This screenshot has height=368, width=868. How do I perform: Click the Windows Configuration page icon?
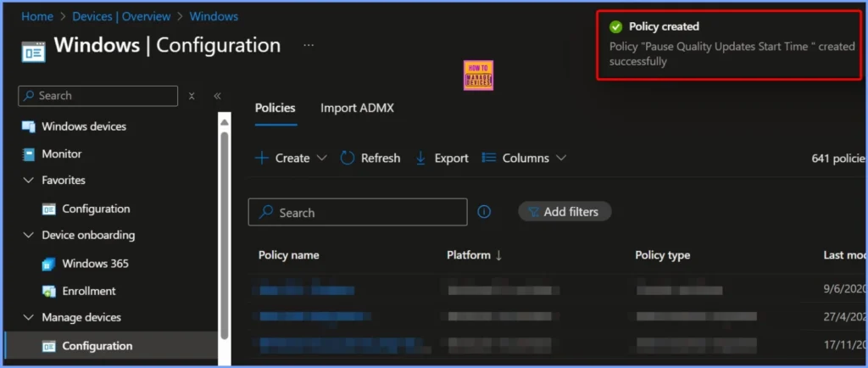[x=33, y=51]
